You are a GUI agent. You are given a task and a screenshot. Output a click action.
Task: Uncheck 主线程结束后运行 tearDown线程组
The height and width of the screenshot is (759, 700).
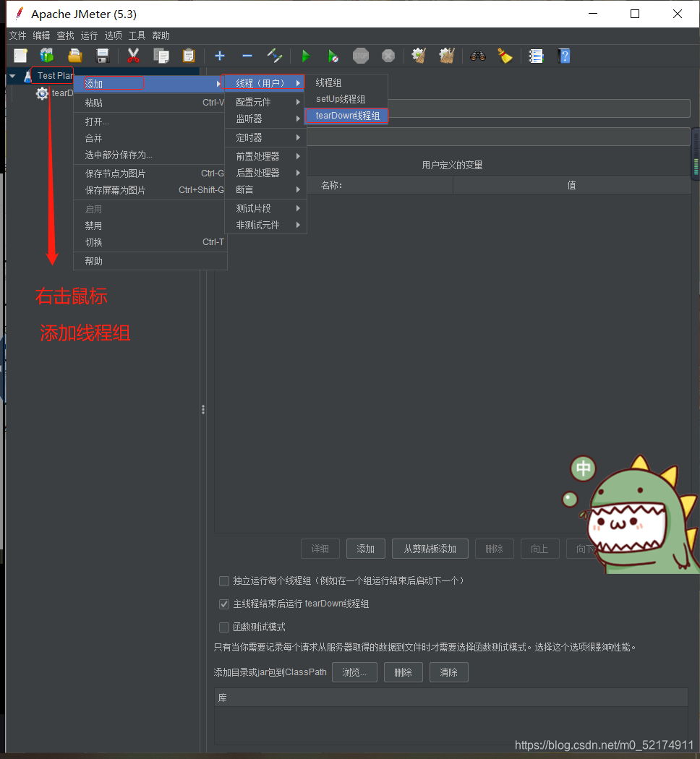tap(224, 604)
